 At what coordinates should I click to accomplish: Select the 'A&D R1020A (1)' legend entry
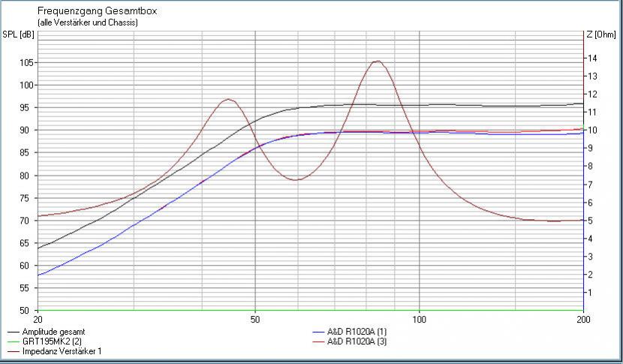click(357, 332)
